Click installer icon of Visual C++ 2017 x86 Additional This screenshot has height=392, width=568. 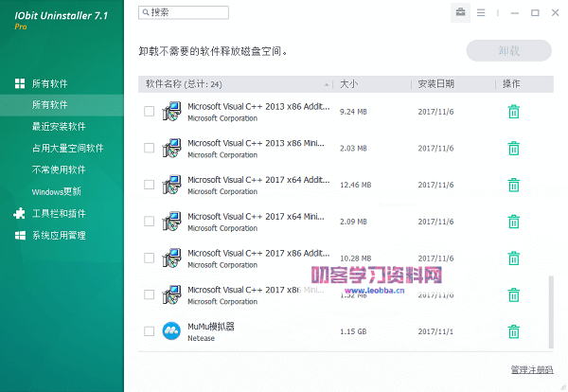point(171,258)
